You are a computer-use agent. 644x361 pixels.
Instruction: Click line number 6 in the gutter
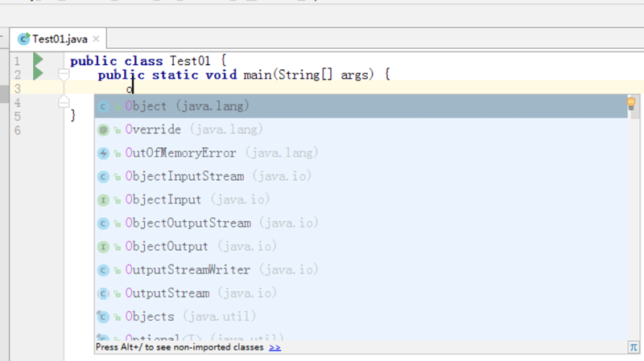pyautogui.click(x=17, y=130)
